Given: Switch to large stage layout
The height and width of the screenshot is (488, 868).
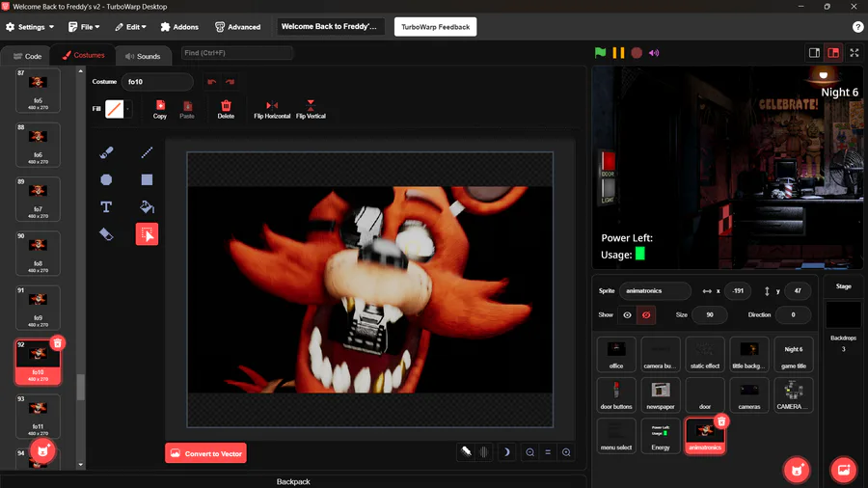Looking at the screenshot, I should point(833,53).
